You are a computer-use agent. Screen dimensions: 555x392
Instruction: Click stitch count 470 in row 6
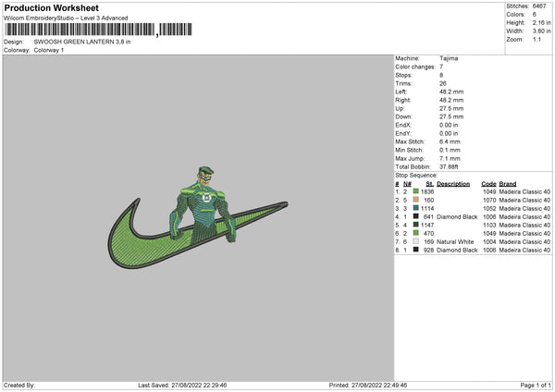tap(428, 234)
